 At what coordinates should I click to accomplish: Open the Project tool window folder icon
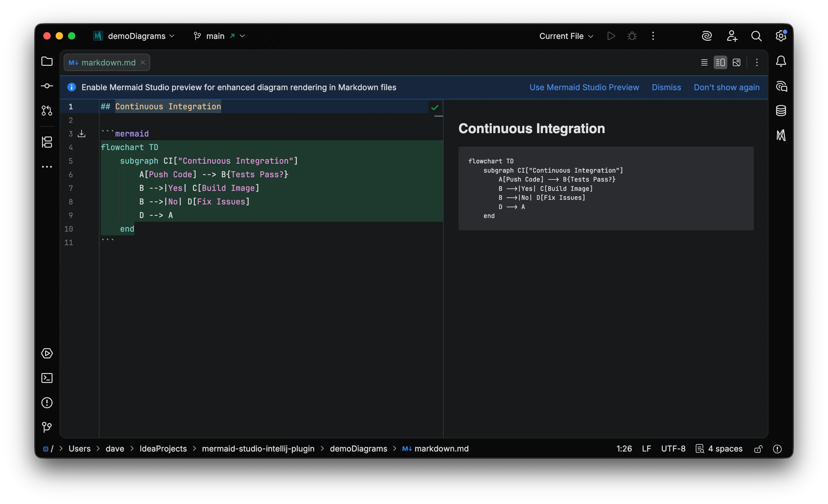(47, 61)
